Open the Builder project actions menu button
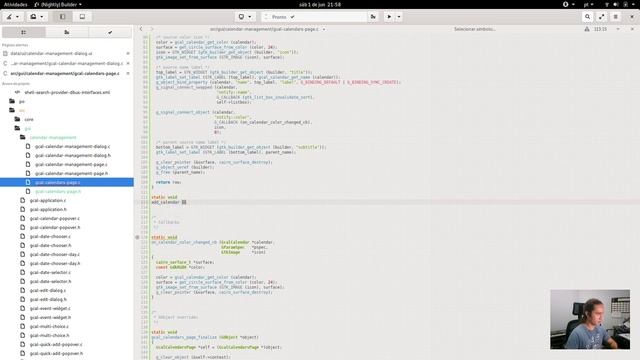The width and height of the screenshot is (640, 360). click(12, 17)
